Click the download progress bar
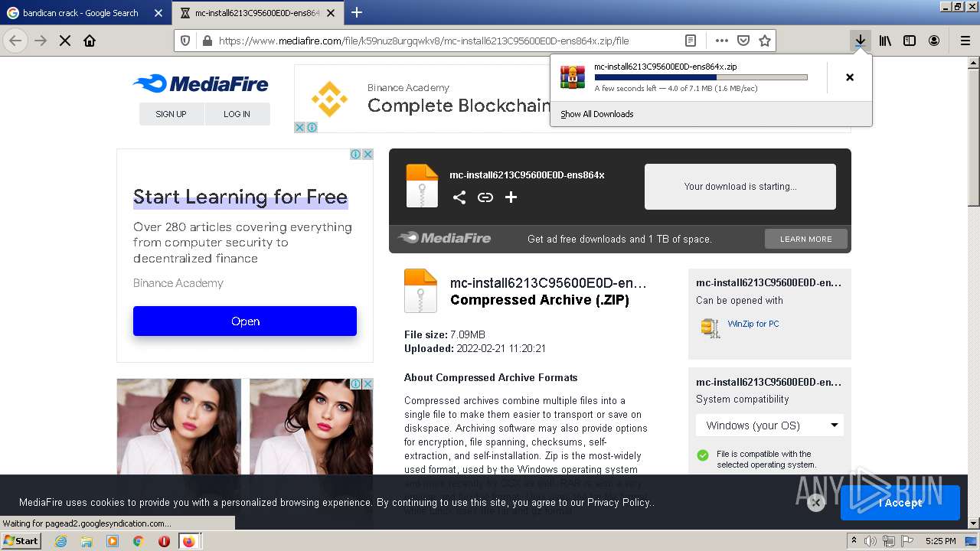This screenshot has width=980, height=551. (701, 77)
